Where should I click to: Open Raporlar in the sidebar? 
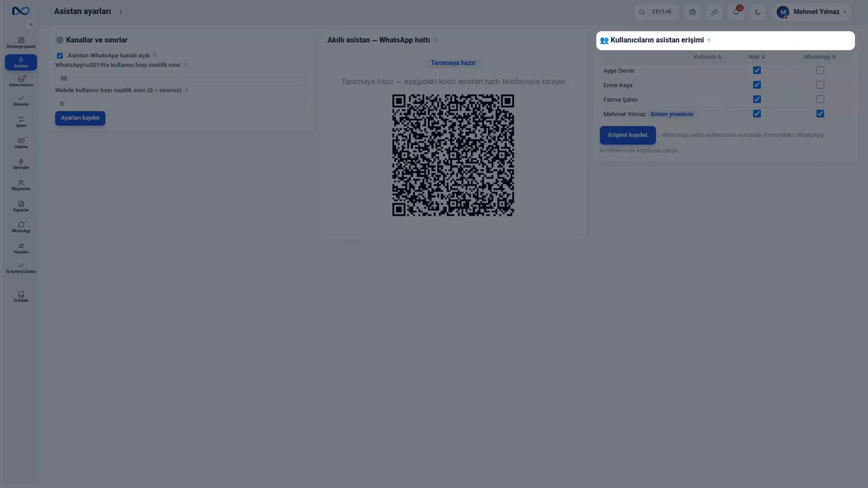tap(21, 207)
